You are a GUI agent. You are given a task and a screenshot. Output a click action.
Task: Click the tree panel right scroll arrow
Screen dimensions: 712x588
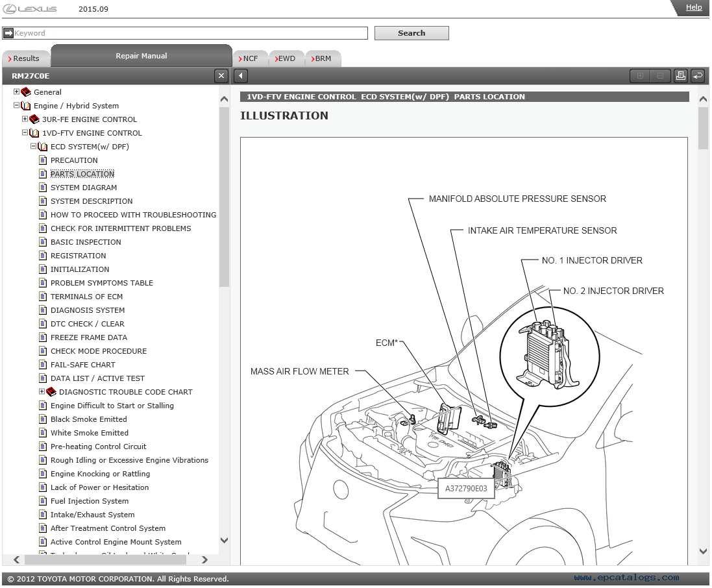[x=204, y=559]
